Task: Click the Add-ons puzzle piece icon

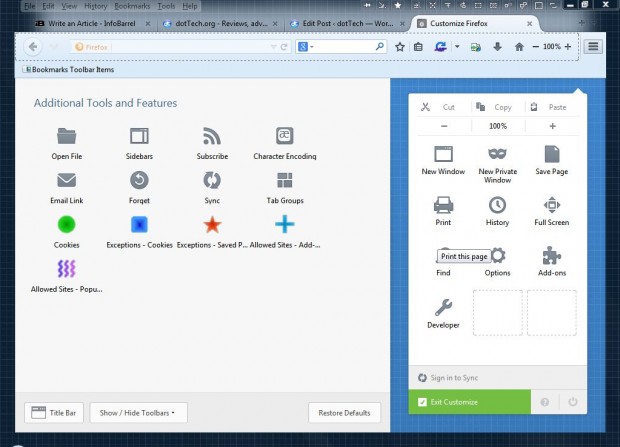Action: (x=551, y=255)
